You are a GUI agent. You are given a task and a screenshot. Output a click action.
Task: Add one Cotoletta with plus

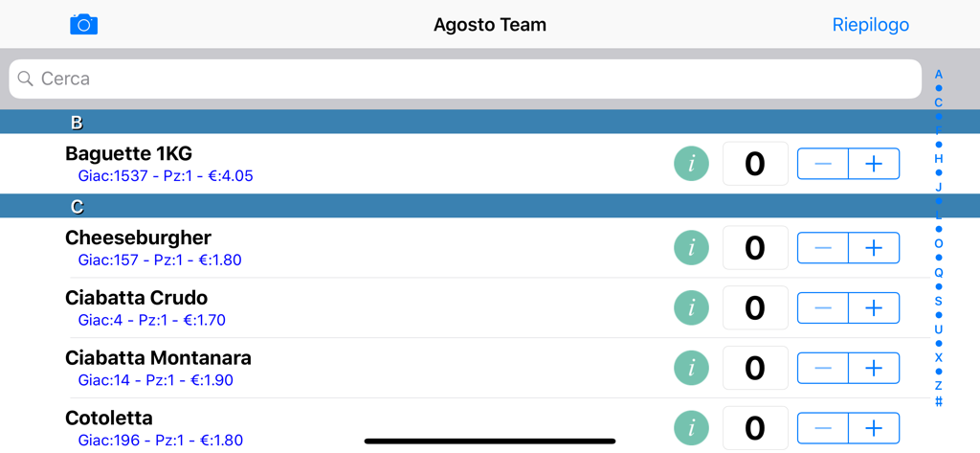point(874,428)
